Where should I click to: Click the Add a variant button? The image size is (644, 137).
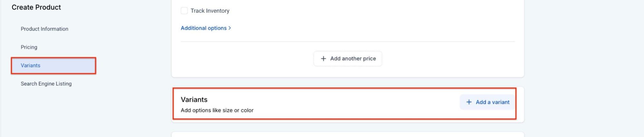(487, 102)
